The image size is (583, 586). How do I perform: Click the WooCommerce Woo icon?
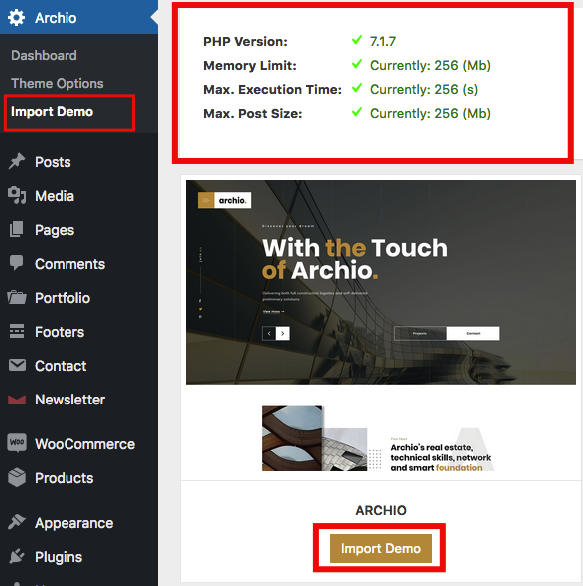coord(17,443)
